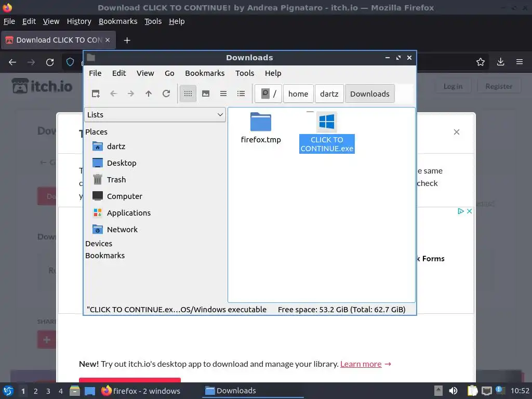Switch to thumbnail view in the file manager
The height and width of the screenshot is (399, 532).
click(x=206, y=94)
